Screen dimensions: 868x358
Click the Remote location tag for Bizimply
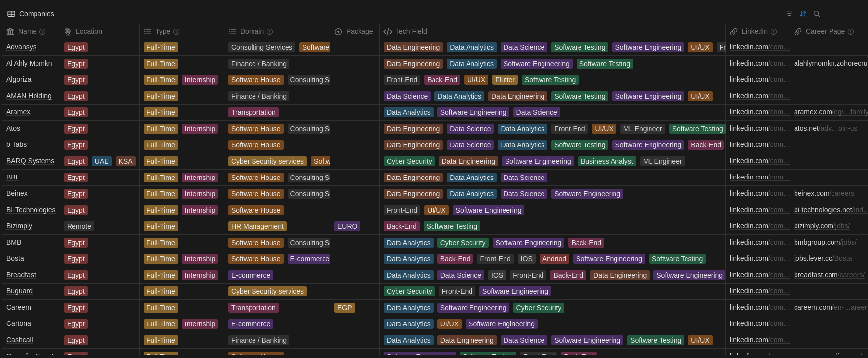79,226
